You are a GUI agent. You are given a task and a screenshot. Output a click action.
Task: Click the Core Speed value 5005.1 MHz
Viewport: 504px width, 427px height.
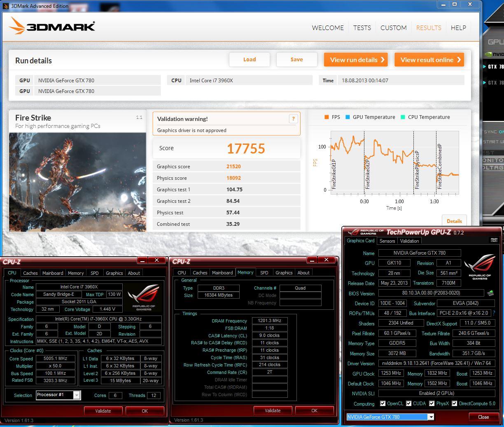(55, 359)
